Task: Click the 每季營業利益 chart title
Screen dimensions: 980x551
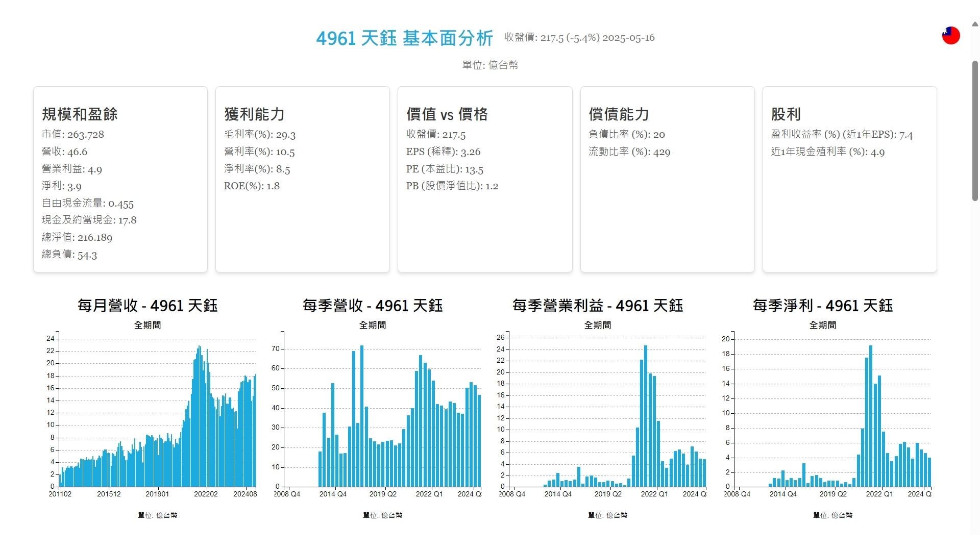Action: [598, 306]
